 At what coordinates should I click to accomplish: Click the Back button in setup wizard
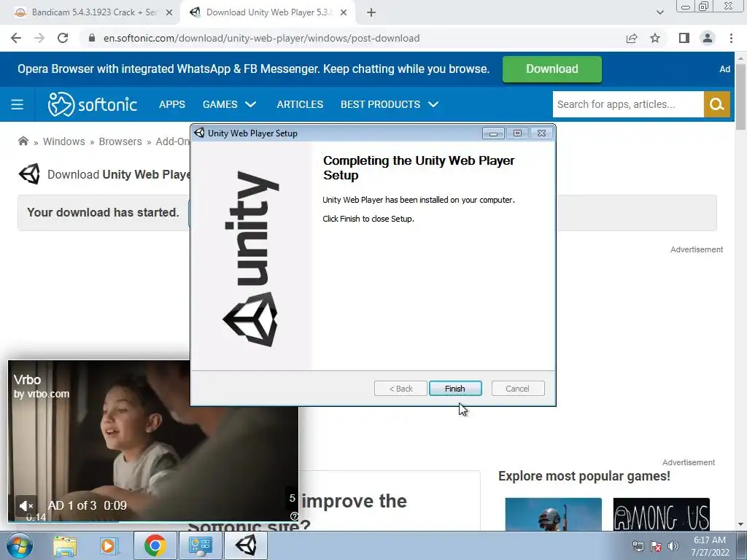point(400,389)
